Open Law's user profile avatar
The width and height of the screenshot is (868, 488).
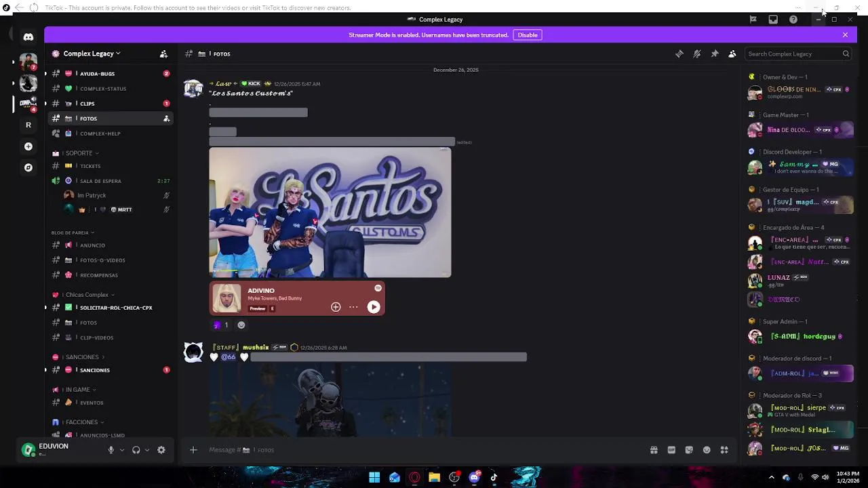[193, 89]
